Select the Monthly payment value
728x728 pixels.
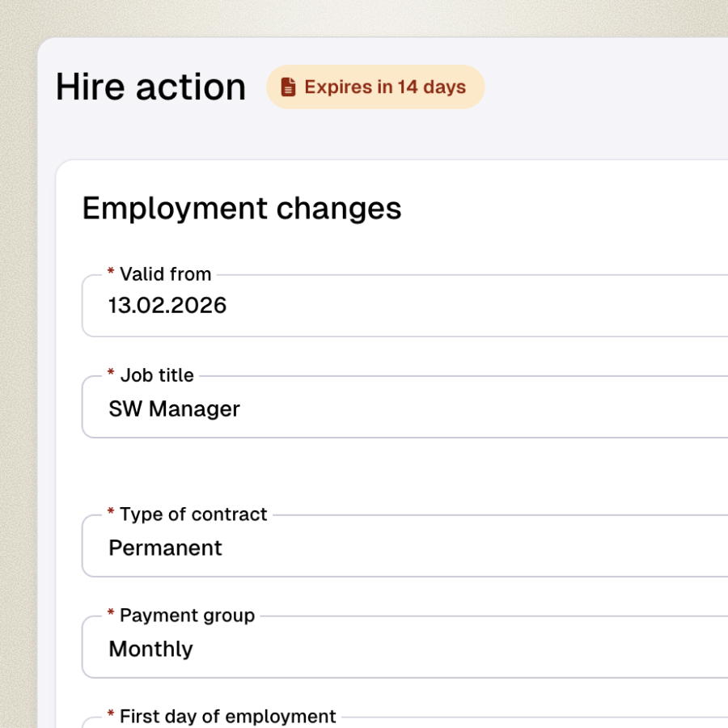(x=150, y=648)
